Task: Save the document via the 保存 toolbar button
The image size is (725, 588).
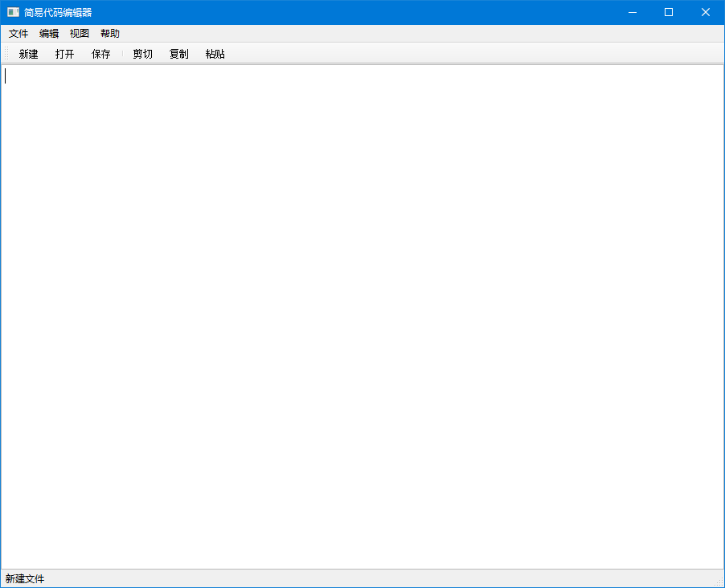Action: pos(100,54)
